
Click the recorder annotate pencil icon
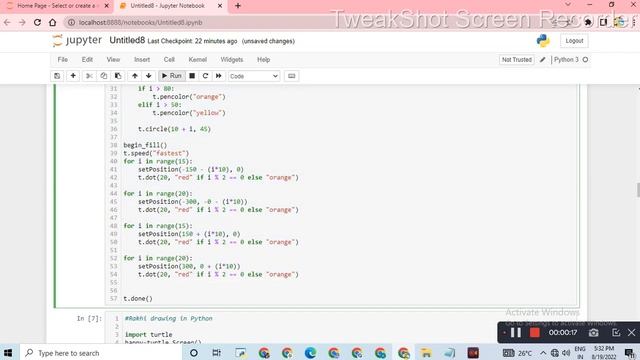pos(616,333)
